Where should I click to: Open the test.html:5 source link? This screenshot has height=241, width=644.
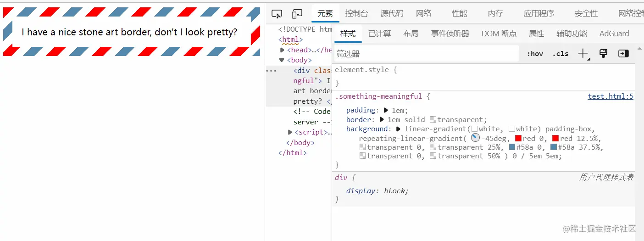[611, 96]
